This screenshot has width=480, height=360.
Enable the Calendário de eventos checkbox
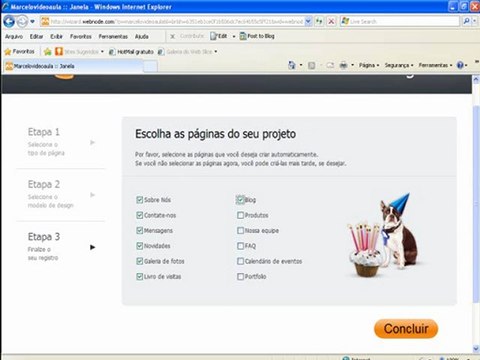pos(240,261)
